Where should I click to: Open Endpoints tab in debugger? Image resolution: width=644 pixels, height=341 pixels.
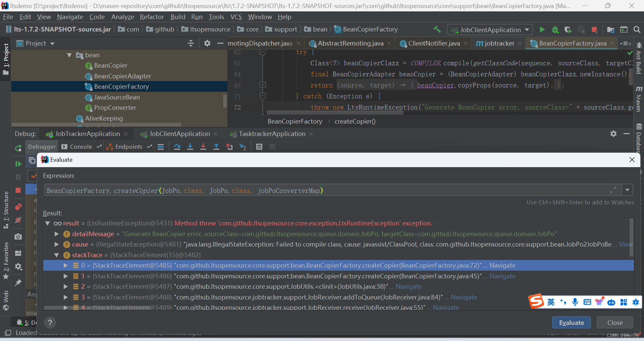point(128,147)
